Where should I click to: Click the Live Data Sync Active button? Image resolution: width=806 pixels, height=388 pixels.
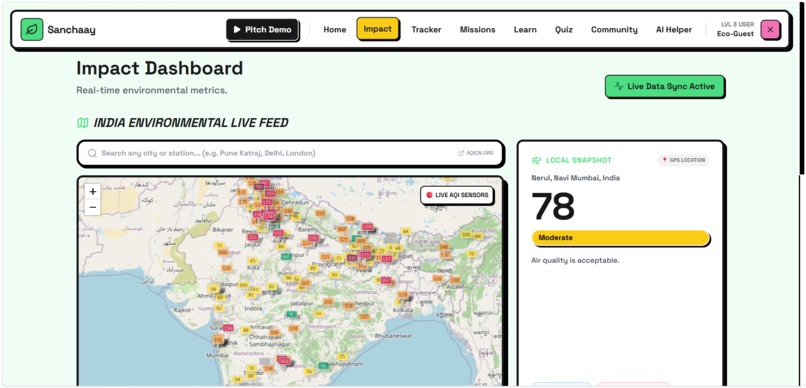(665, 86)
